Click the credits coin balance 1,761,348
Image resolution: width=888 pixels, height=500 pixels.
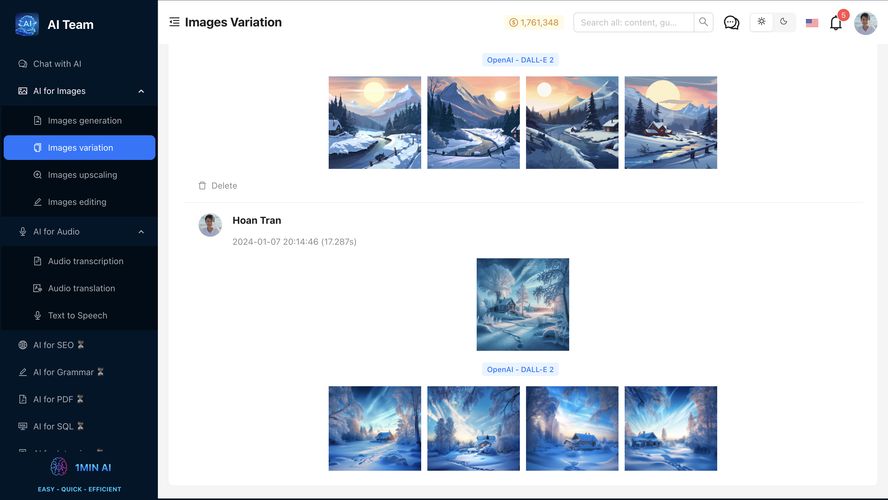[534, 23]
